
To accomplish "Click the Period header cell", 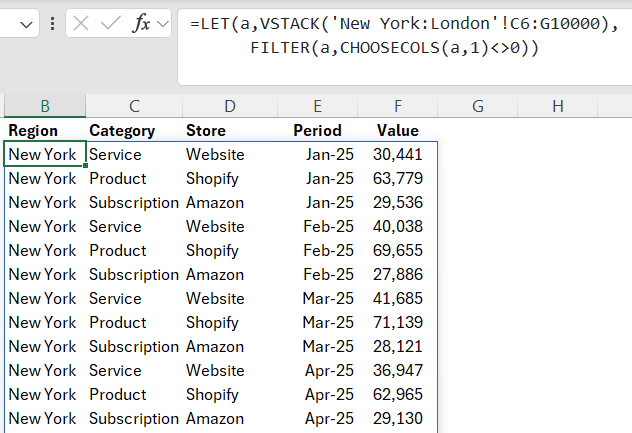I will pos(317,131).
